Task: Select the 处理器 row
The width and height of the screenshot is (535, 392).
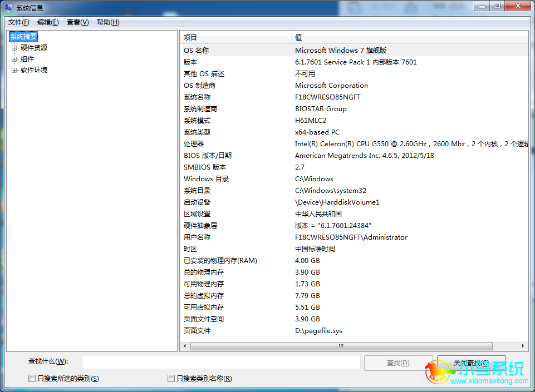Action: [x=354, y=144]
